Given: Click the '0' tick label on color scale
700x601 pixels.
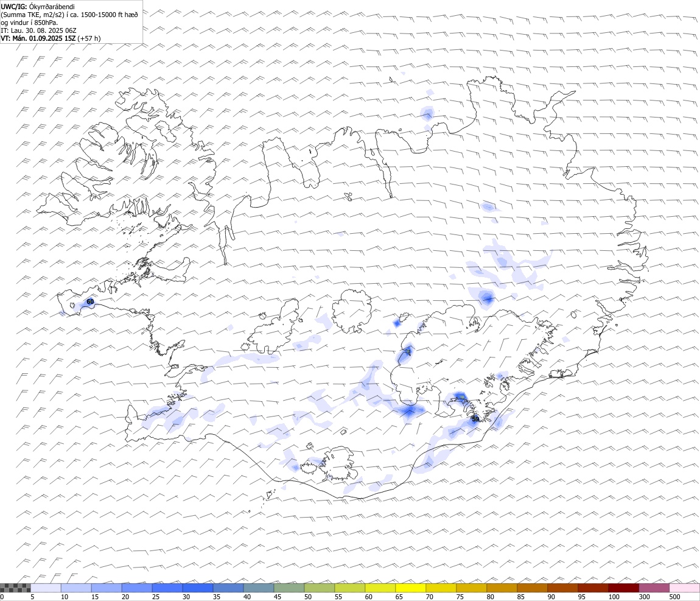Looking at the screenshot, I should point(2,597).
